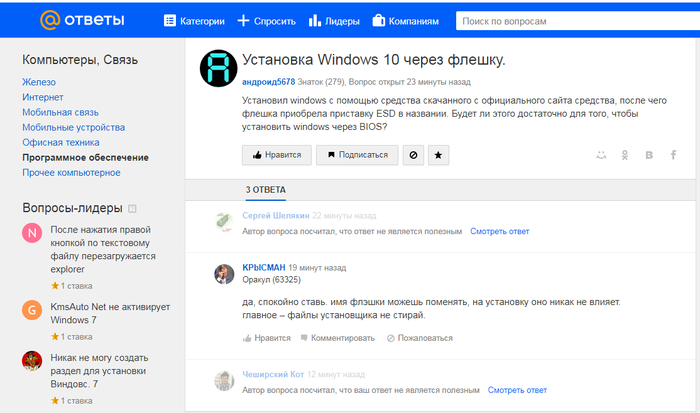Report КРЫСМАН's answer via Пожаловаться
This screenshot has height=413, width=700.
click(x=418, y=338)
